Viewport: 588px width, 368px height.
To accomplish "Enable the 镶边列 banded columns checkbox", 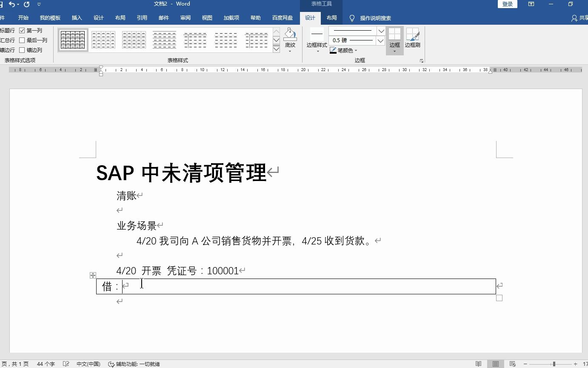I will 22,50.
